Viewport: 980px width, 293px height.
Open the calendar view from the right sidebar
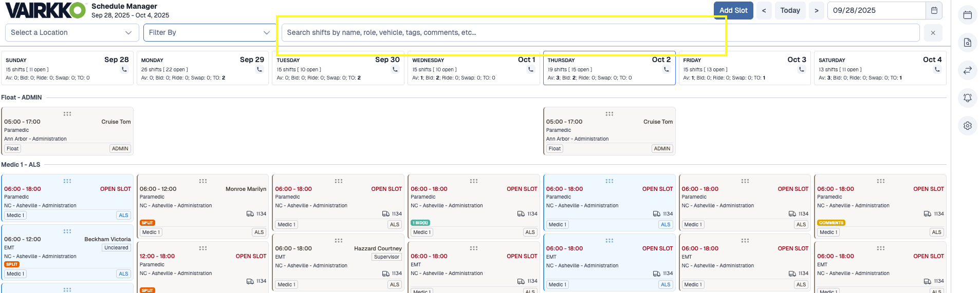[967, 15]
